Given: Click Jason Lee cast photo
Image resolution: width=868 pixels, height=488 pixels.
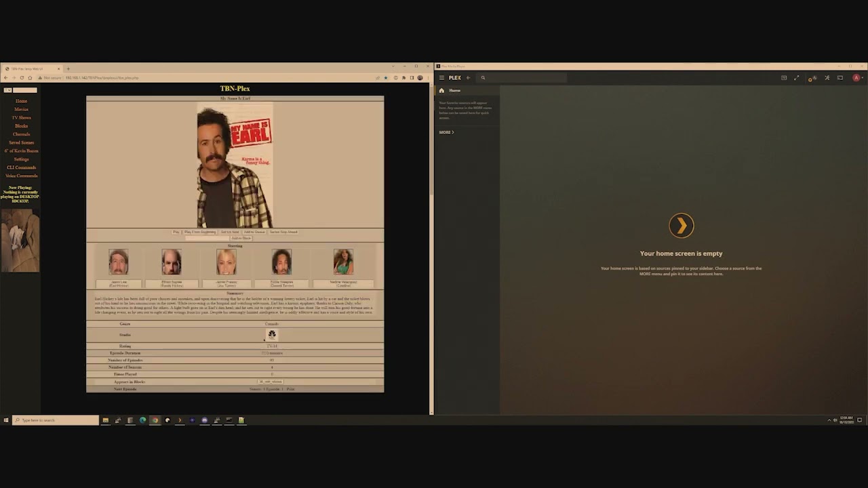Looking at the screenshot, I should 119,262.
